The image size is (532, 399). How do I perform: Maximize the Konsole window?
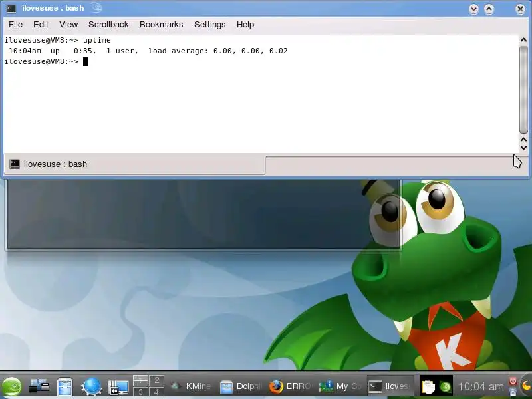click(489, 9)
